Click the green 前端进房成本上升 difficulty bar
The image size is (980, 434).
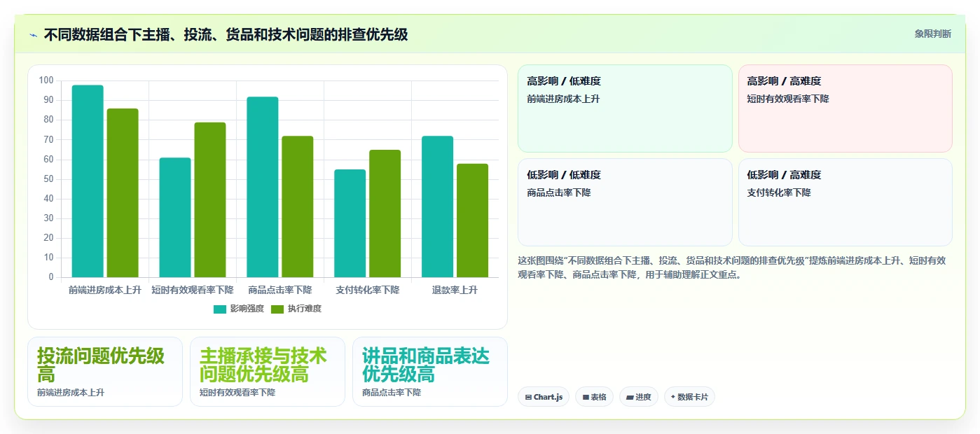(x=123, y=193)
